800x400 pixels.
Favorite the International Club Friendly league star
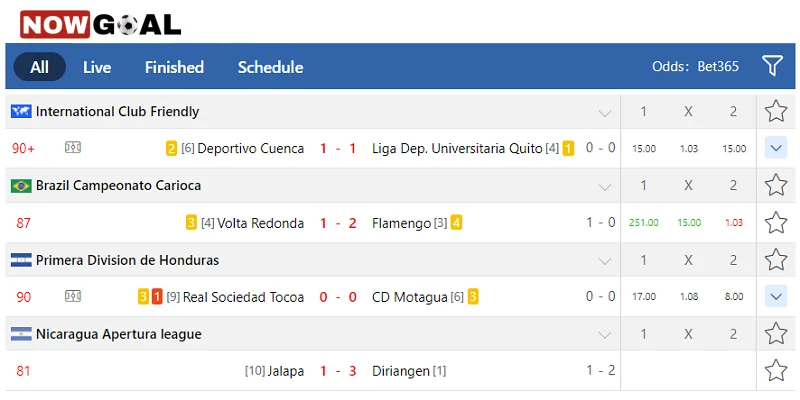[x=776, y=111]
